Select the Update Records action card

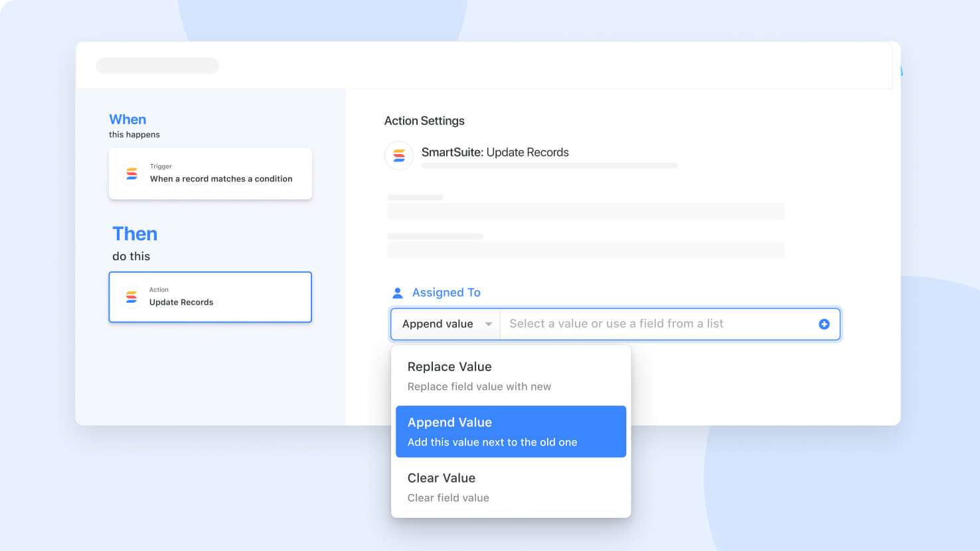coord(210,297)
